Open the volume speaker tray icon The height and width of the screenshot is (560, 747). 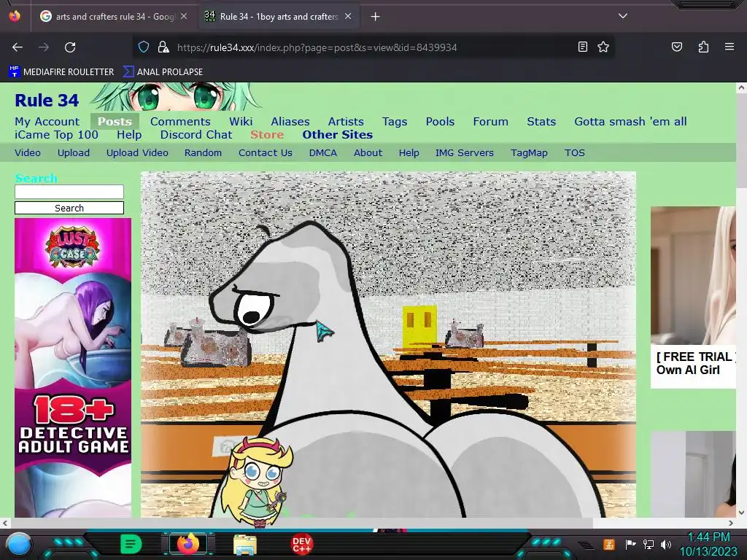pos(666,544)
